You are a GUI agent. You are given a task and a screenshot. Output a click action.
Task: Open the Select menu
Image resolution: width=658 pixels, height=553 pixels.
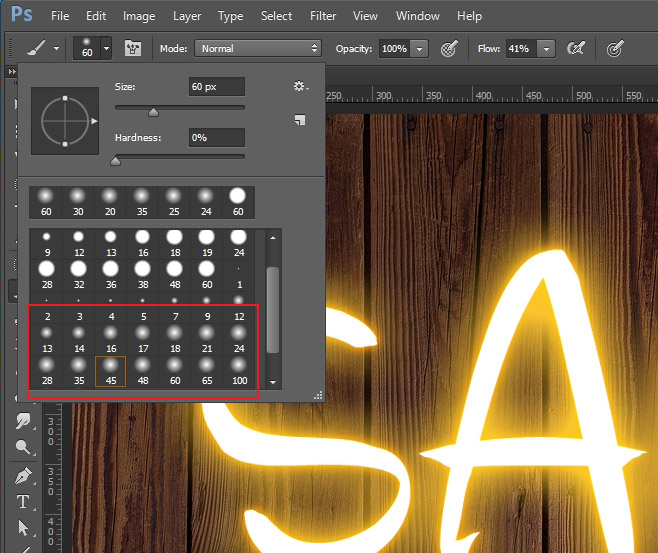[276, 16]
